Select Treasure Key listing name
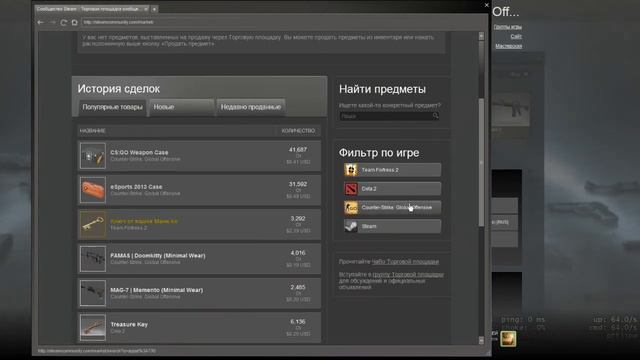 pyautogui.click(x=129, y=324)
